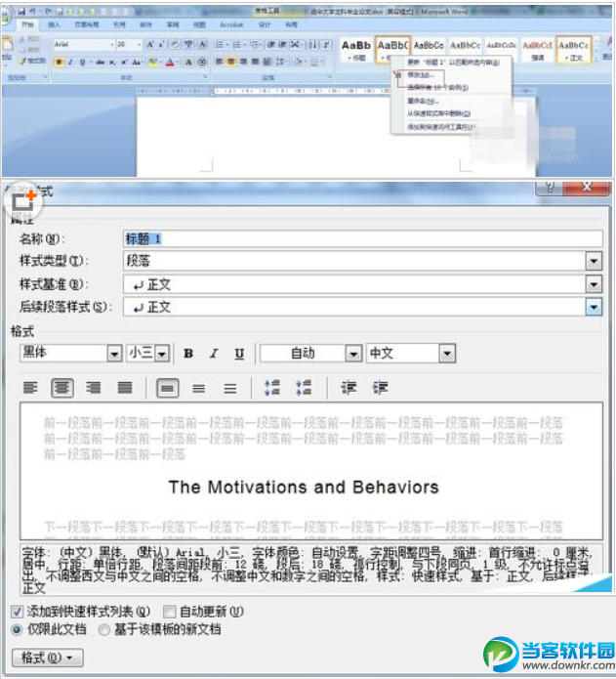This screenshot has height=679, width=616.
Task: Select the 基于该模板的新文档 radio button
Action: 103,629
